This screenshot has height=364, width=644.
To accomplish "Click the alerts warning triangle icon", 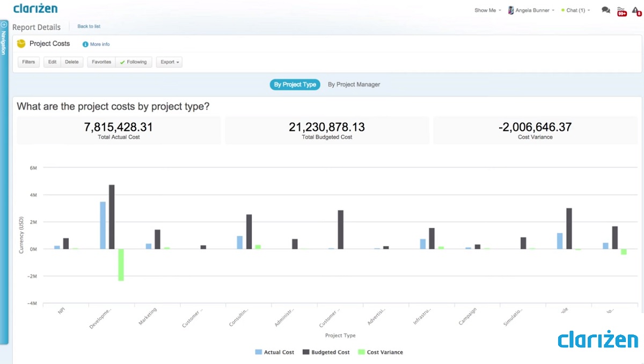I will pos(636,11).
